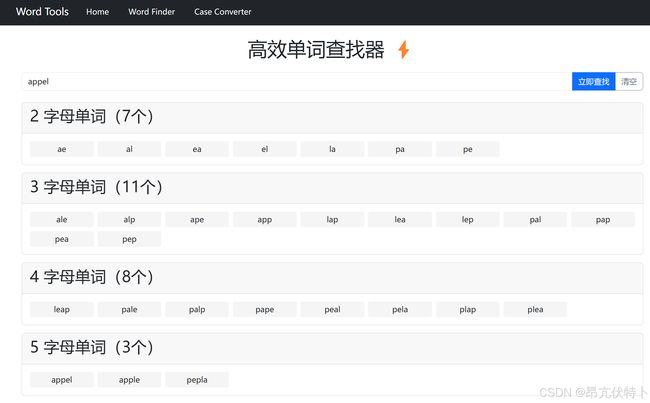Viewport: 650px width, 403px height.
Task: Choose the three-letter word 'ale'
Action: pyautogui.click(x=62, y=219)
